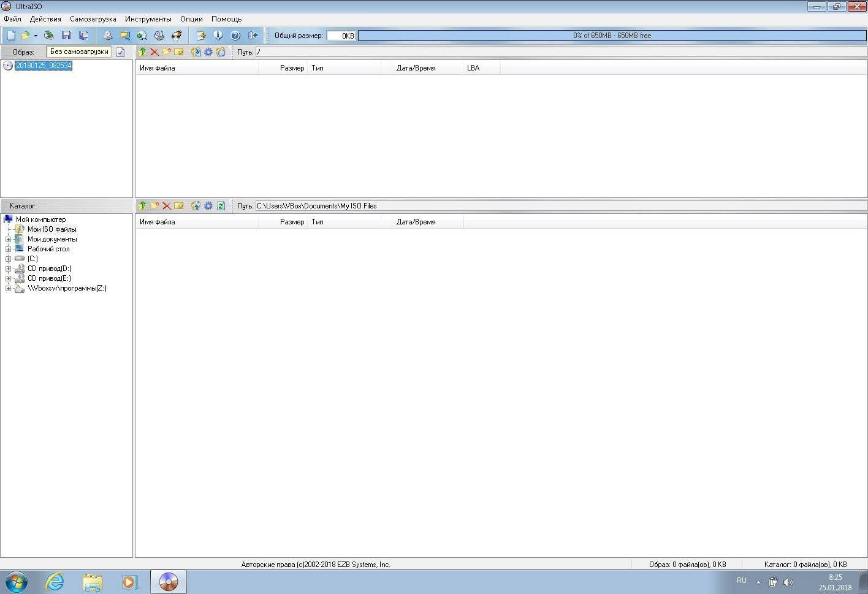Viewport: 868px width, 594px height.
Task: Create a new folder in the Каталог toolbar
Action: [x=154, y=206]
